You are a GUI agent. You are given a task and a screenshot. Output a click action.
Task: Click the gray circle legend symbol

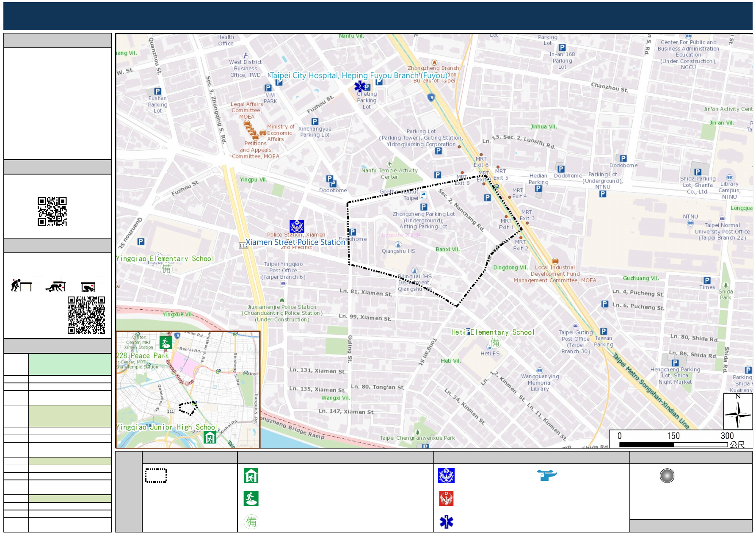[667, 476]
